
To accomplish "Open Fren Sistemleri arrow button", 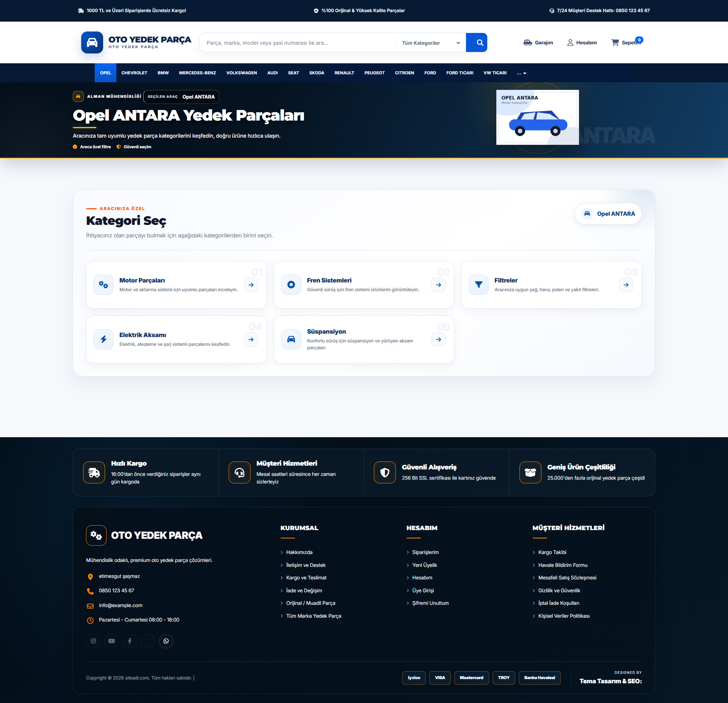I will pos(438,285).
